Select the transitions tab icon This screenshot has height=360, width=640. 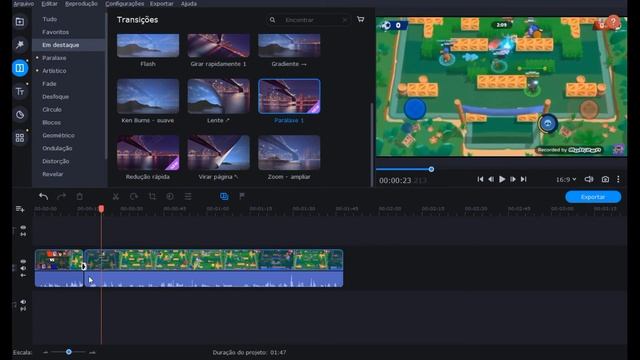(x=20, y=68)
